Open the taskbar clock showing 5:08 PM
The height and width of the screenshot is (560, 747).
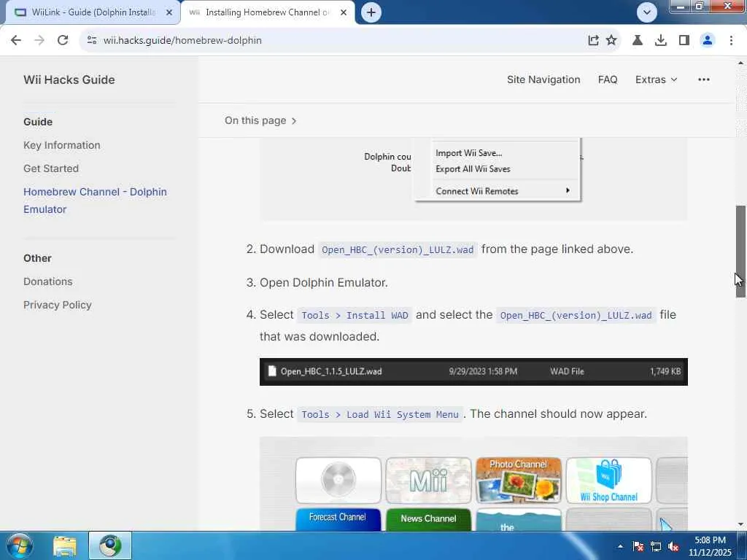point(710,546)
